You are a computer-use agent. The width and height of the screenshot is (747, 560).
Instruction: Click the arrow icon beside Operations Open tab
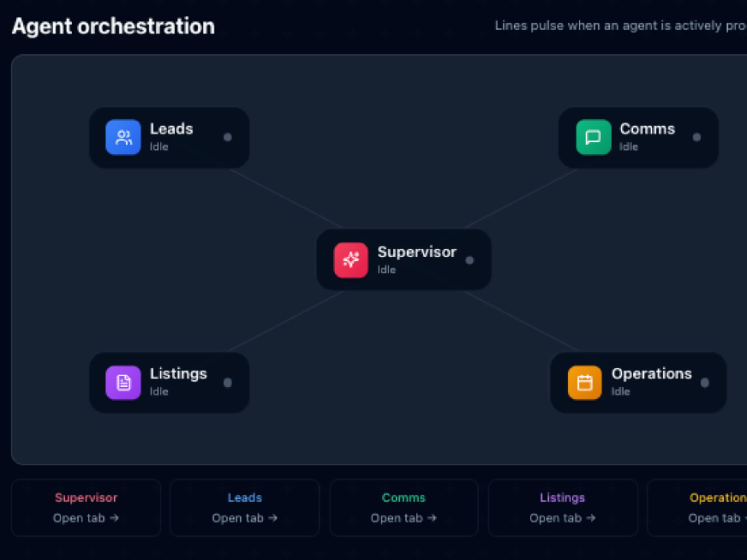tap(744, 518)
